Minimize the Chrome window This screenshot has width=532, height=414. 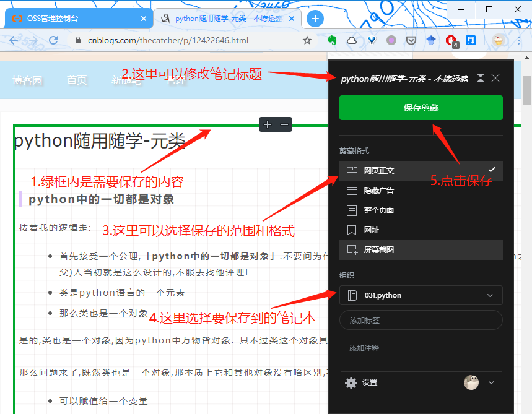coord(460,9)
